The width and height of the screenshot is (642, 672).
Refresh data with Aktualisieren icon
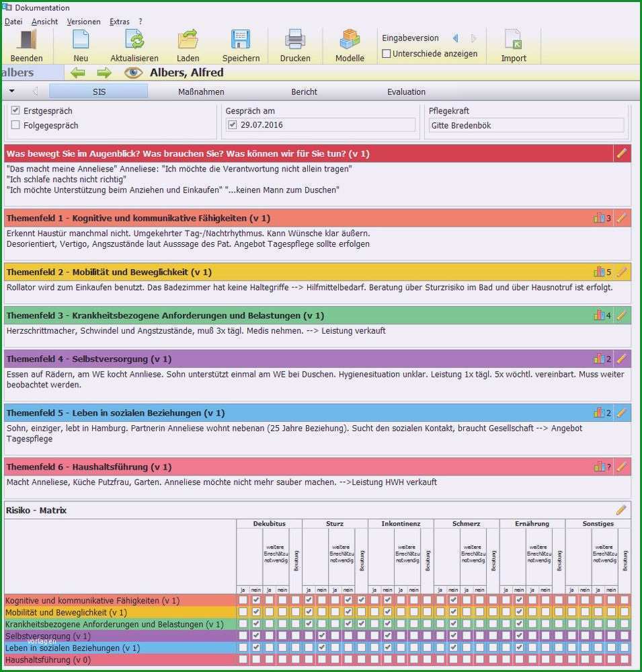click(134, 40)
